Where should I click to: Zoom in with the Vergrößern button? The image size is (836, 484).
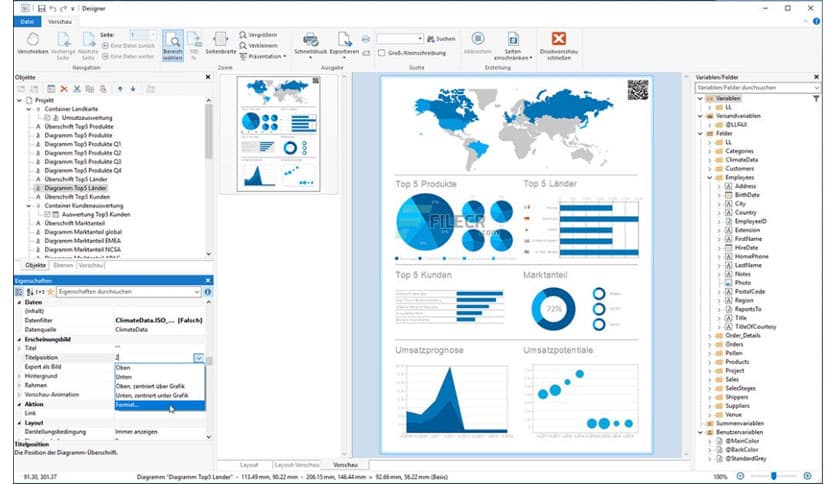259,35
